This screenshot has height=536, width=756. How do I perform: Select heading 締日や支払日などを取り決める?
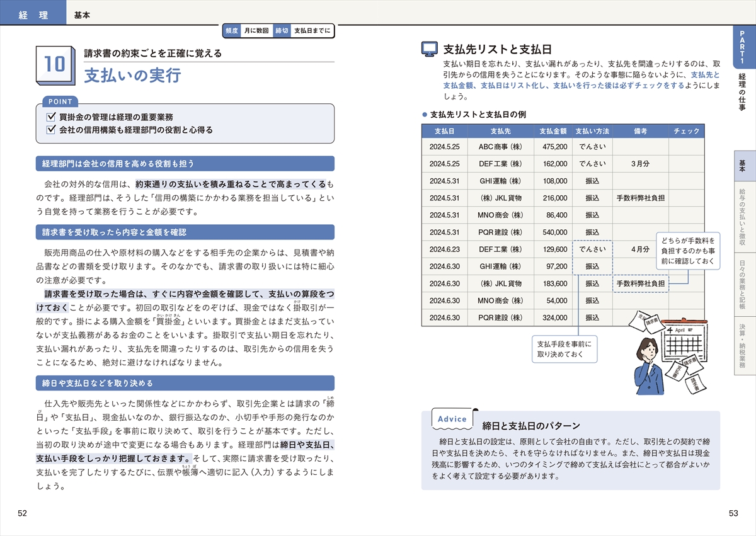pyautogui.click(x=185, y=383)
